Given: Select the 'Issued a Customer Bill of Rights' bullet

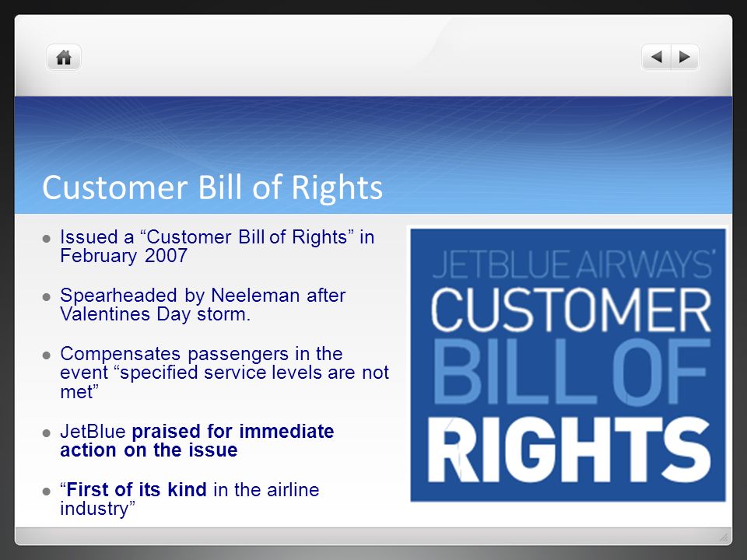Looking at the screenshot, I should [217, 247].
